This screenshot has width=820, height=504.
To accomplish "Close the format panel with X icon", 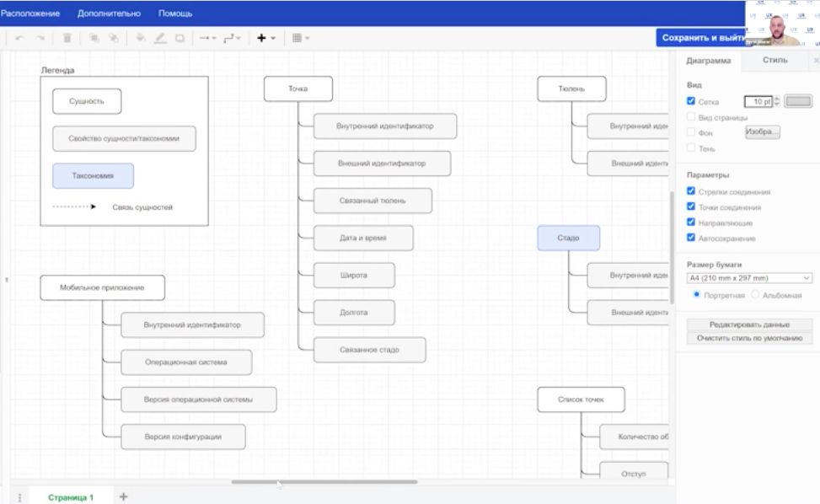I will [817, 61].
